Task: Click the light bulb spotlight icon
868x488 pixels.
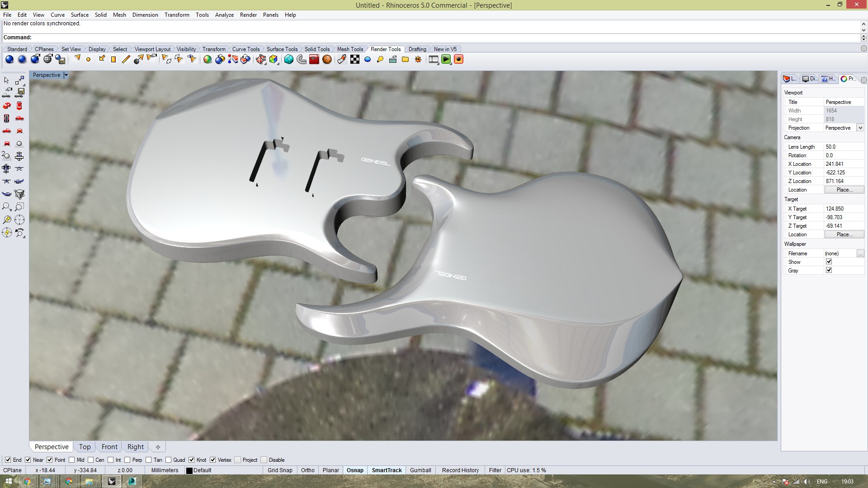Action: (380, 59)
